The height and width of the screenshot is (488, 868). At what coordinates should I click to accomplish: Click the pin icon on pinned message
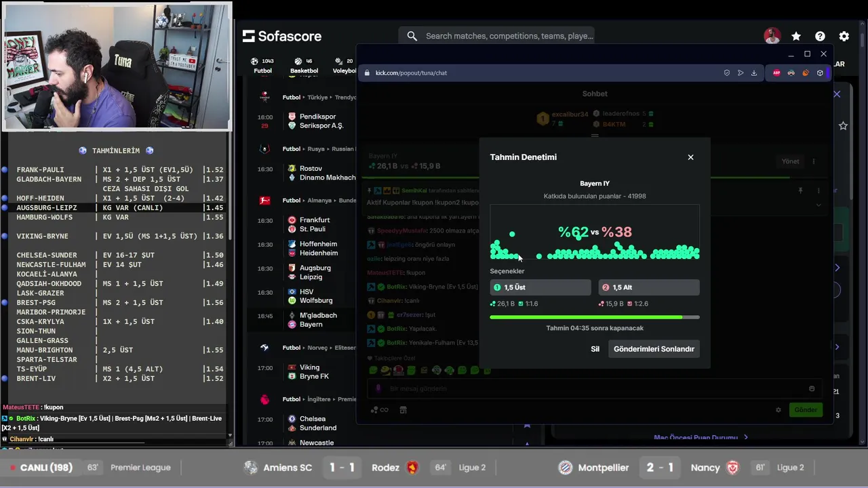pyautogui.click(x=800, y=190)
